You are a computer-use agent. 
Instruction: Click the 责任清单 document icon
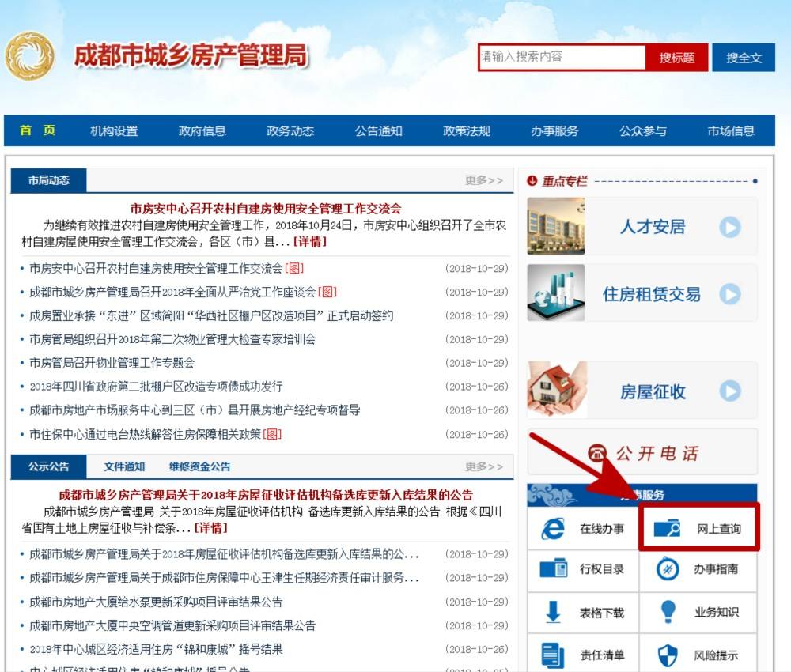(553, 655)
